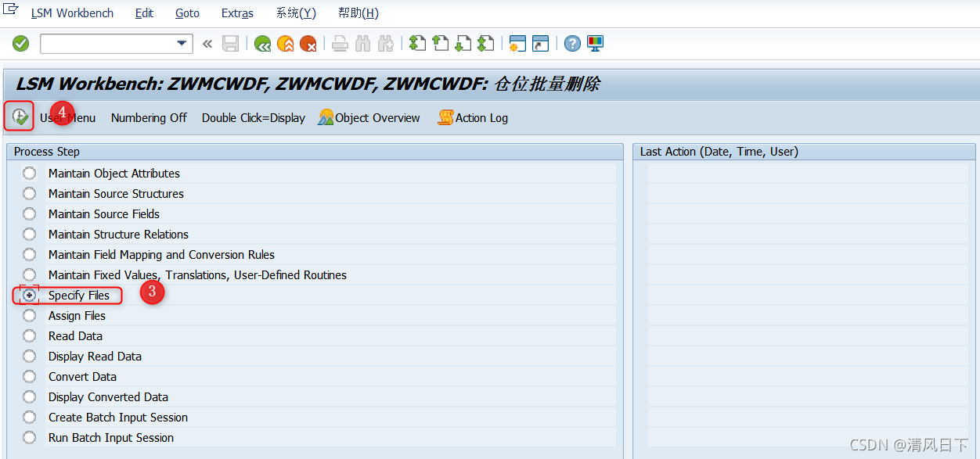
Task: Select the Convert Data radio button
Action: tap(29, 376)
